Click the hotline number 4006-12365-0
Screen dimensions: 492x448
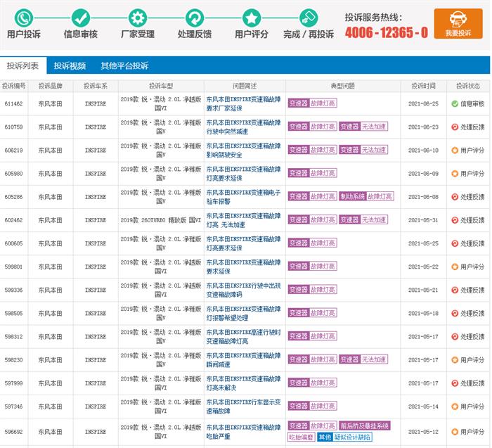387,32
